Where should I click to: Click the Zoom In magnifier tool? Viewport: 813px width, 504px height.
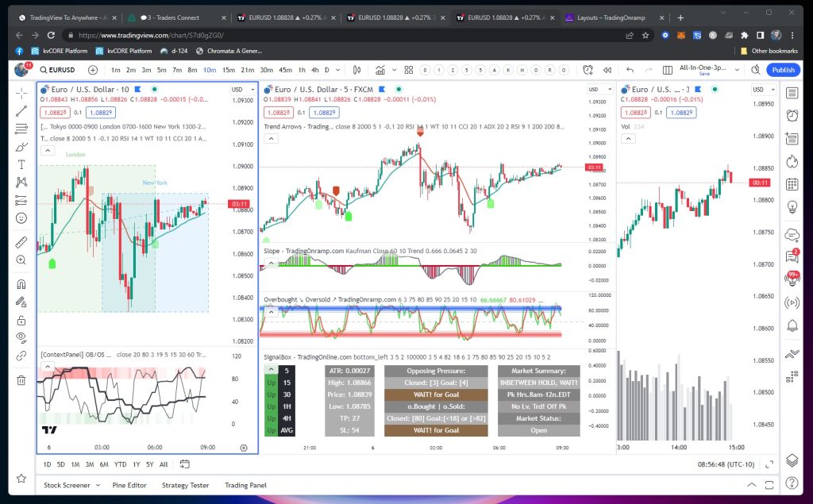pyautogui.click(x=21, y=260)
